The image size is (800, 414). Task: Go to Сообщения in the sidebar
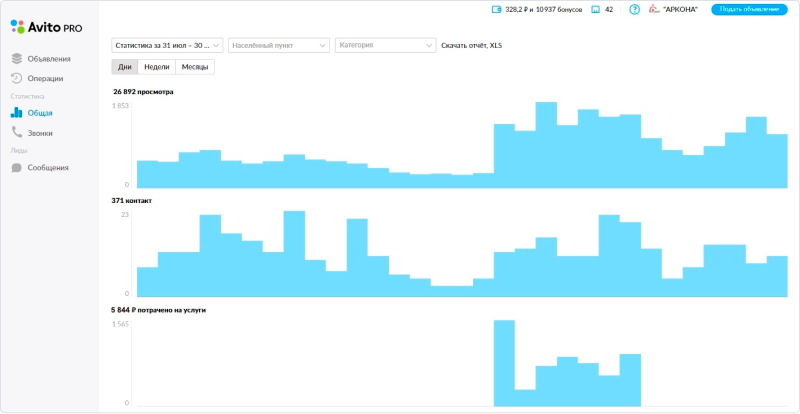[48, 167]
